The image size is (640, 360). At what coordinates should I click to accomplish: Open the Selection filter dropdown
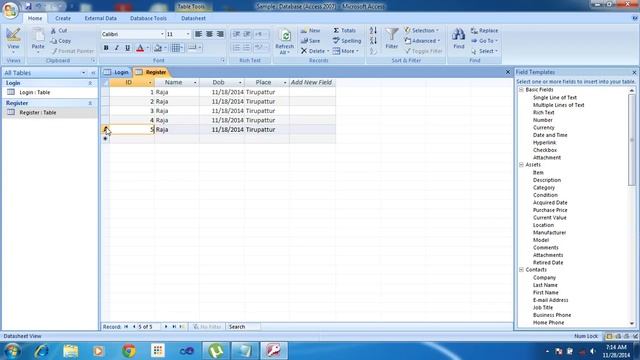[x=422, y=31]
